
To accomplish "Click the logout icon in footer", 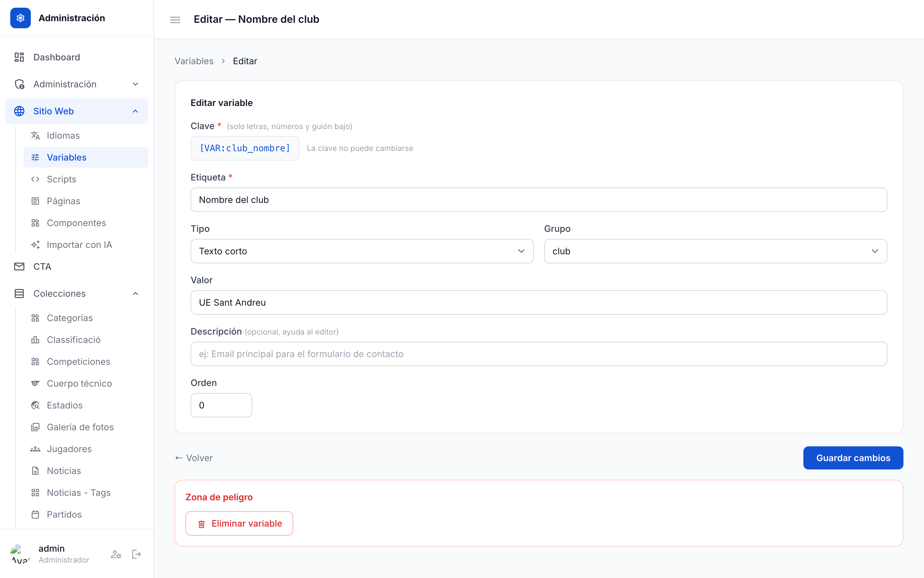I will (136, 554).
